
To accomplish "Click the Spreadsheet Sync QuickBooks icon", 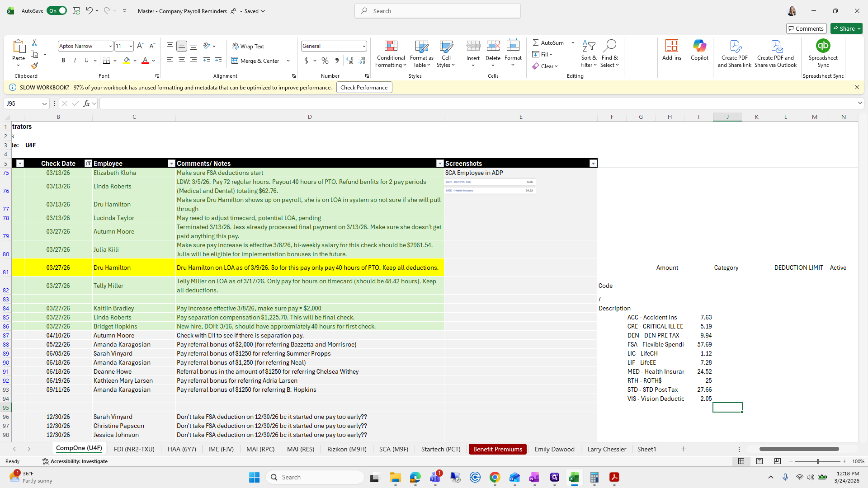I will tap(823, 46).
